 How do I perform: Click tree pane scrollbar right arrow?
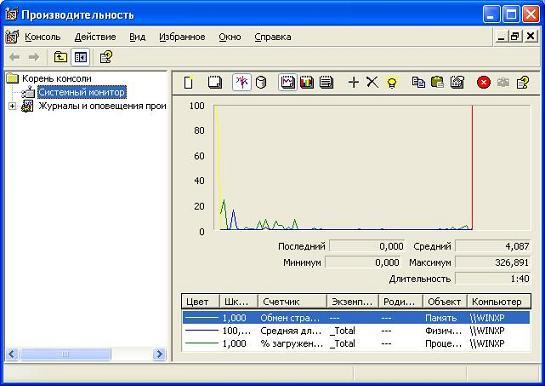(x=159, y=354)
